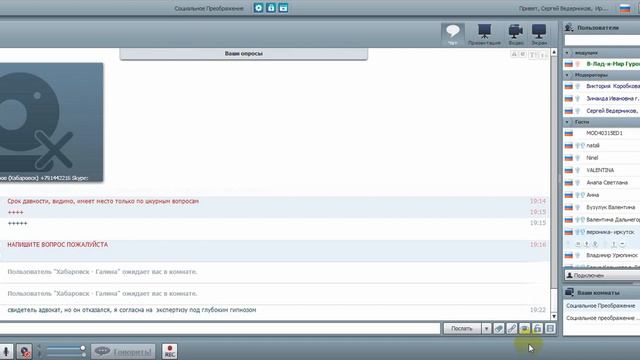Toggle the disabled webcam button
This screenshot has height=360, width=640.
click(24, 351)
